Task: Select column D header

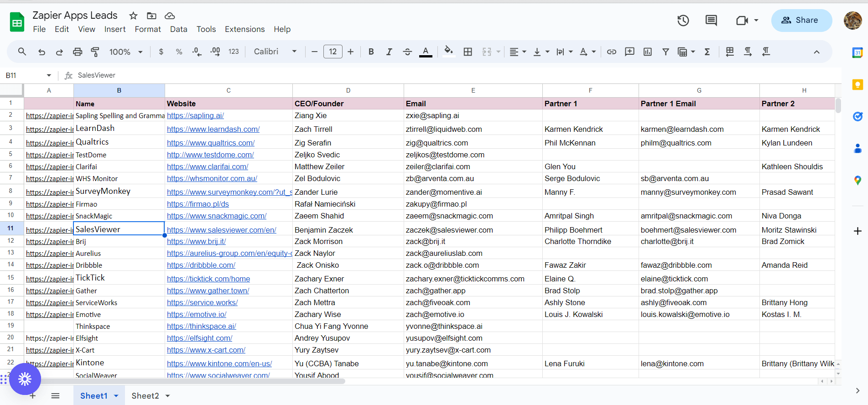Action: coord(348,90)
